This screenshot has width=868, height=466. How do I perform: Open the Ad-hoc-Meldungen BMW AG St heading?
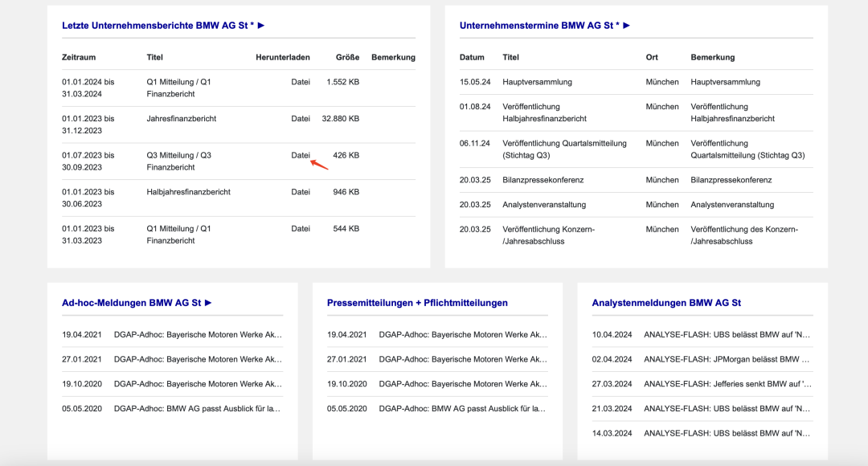click(x=131, y=303)
